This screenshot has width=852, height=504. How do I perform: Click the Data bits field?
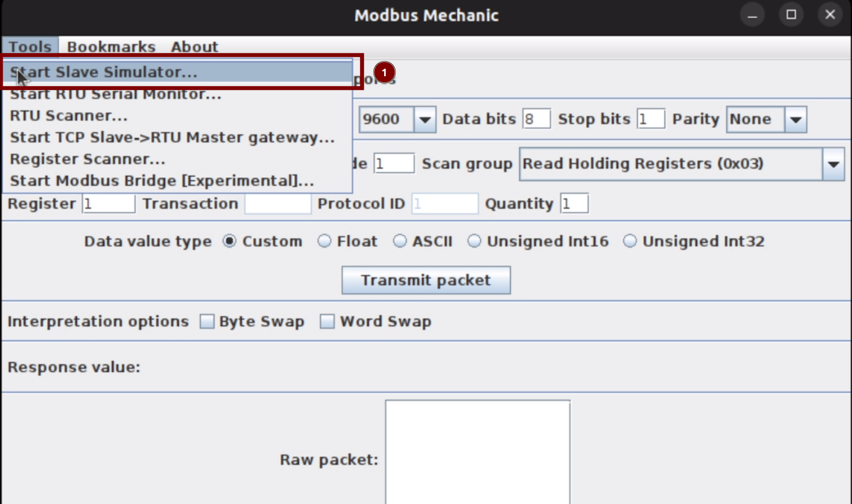536,119
